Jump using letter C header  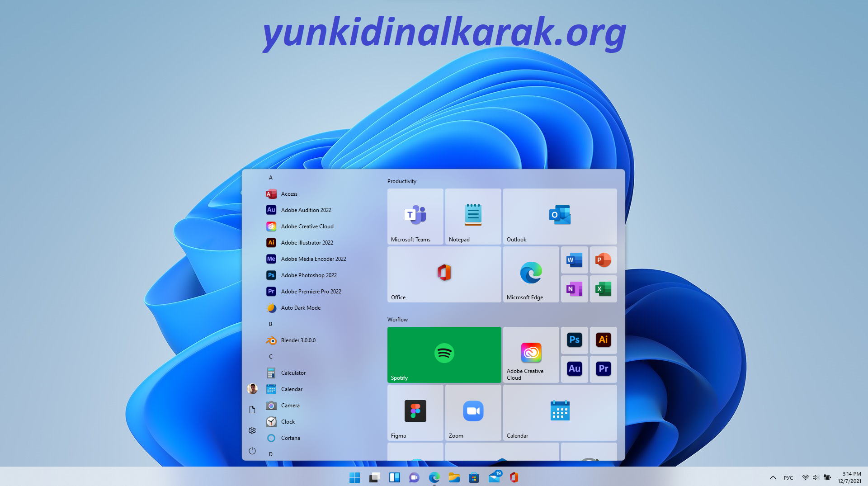tap(271, 357)
